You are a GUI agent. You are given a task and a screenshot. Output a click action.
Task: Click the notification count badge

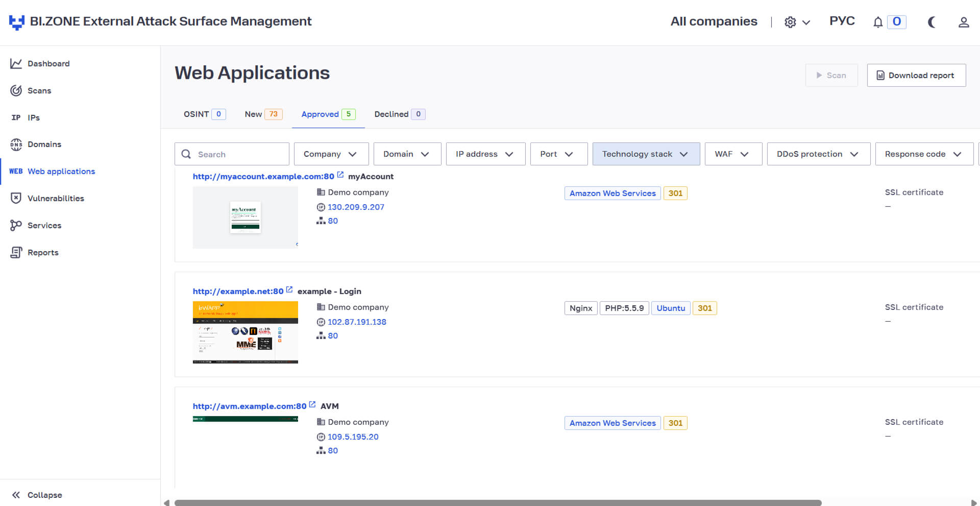tap(897, 21)
